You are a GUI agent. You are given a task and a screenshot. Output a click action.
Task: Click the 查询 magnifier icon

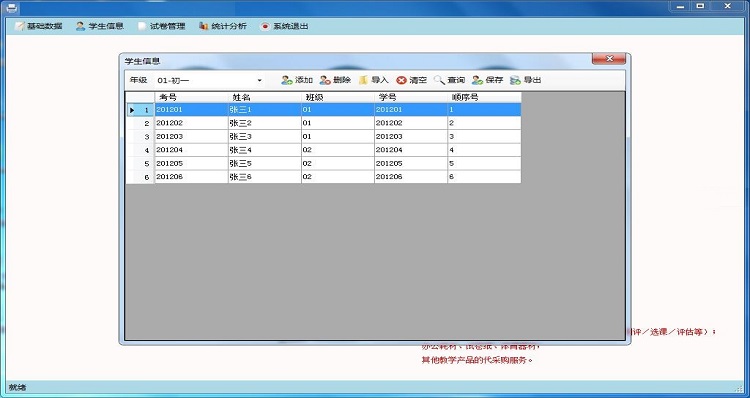(x=439, y=80)
